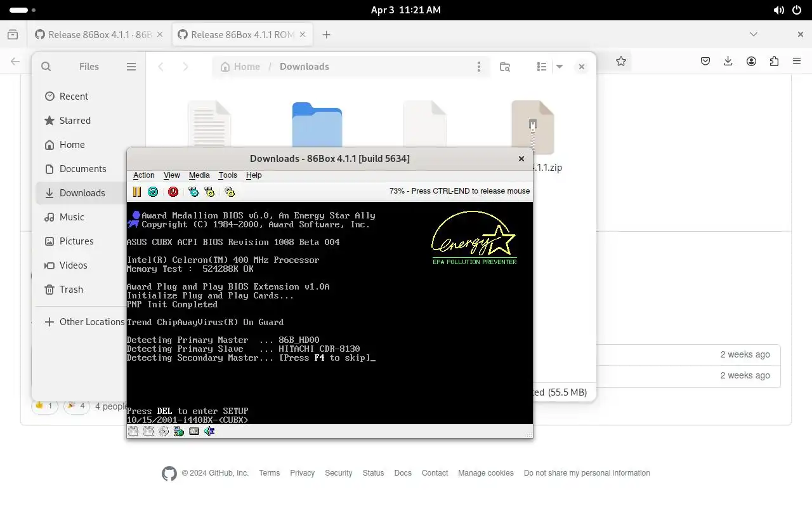Open the system volume and power menu

tap(788, 10)
